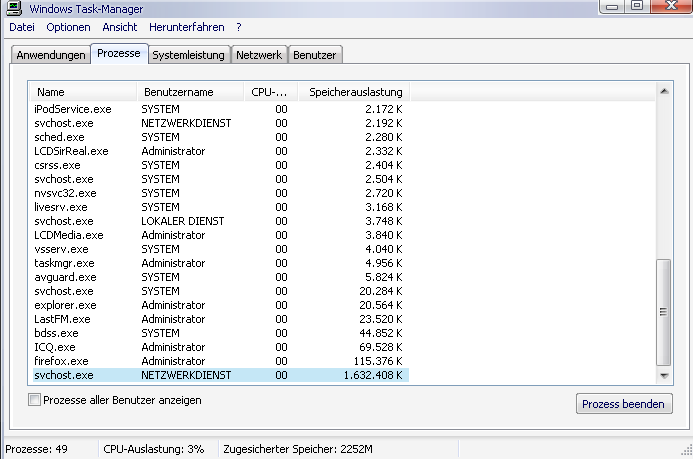Sort by the Name column header
The width and height of the screenshot is (693, 459).
[x=83, y=92]
